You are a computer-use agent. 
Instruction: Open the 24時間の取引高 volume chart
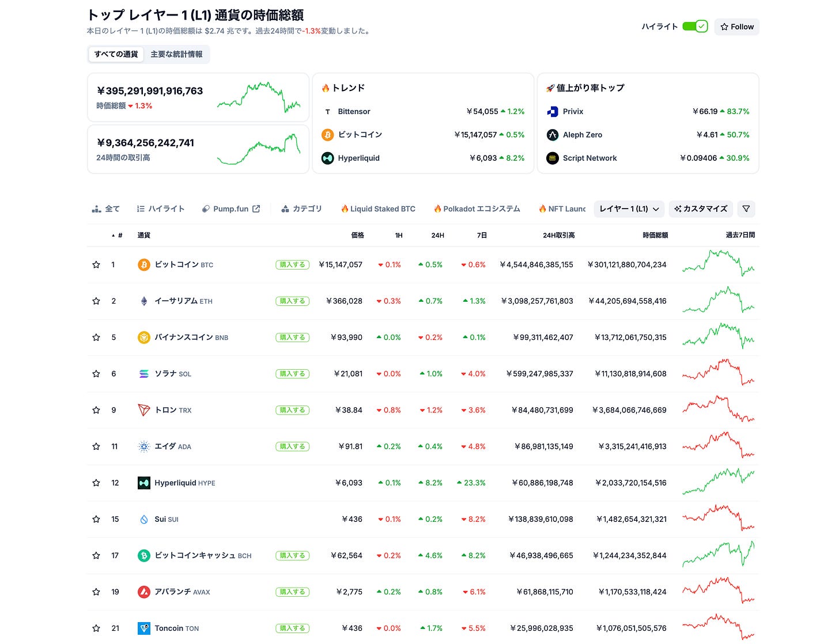tap(259, 149)
